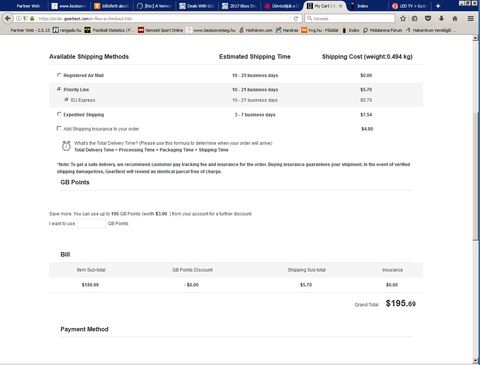Click the GB Points Discount column header
Screen dimensions: 480x365
pyautogui.click(x=192, y=270)
